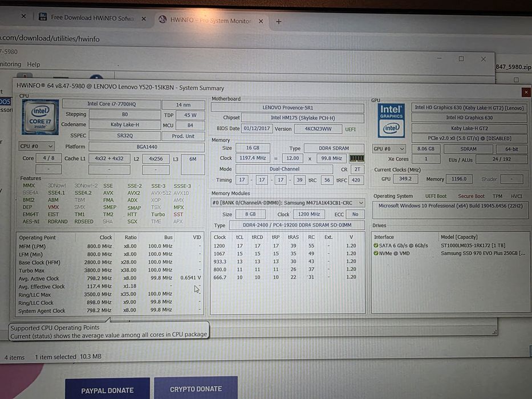
Task: Click the Avg. Active Clock row
Action: [x=109, y=278]
